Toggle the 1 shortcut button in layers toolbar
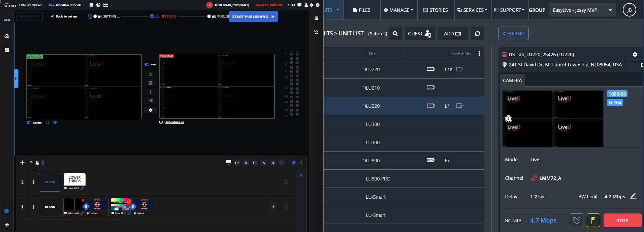644x232 pixels. coord(282,163)
